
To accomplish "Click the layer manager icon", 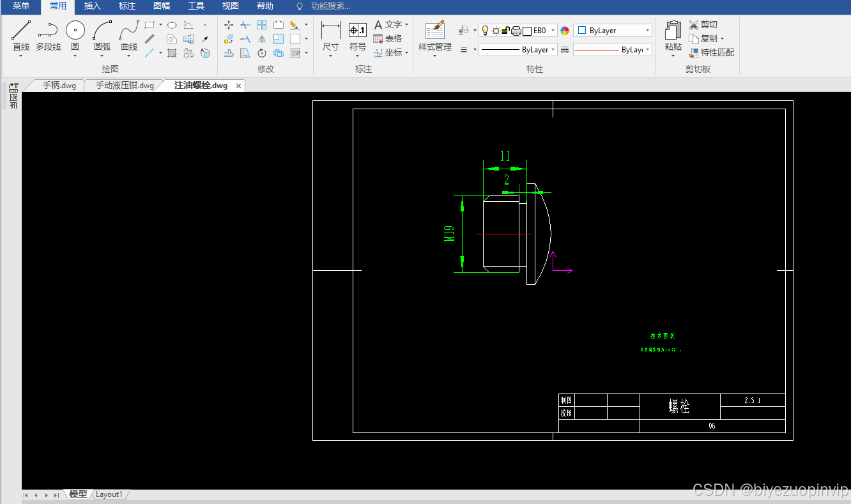I will (x=464, y=30).
